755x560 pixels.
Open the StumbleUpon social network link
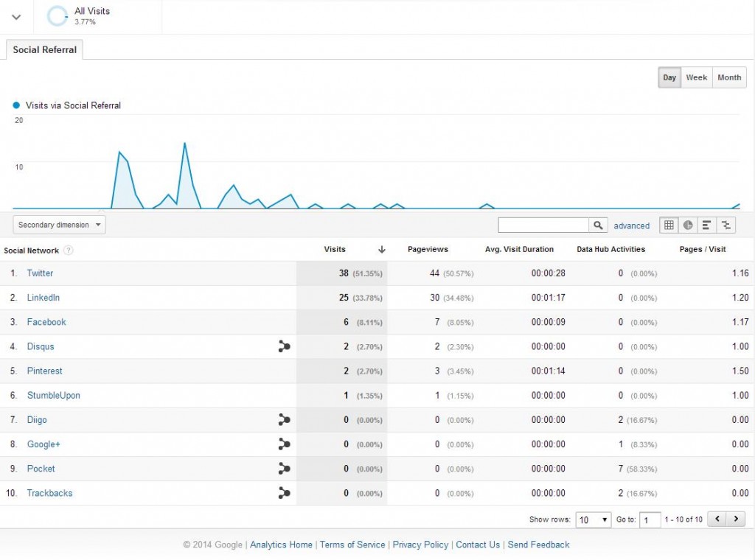pos(53,395)
